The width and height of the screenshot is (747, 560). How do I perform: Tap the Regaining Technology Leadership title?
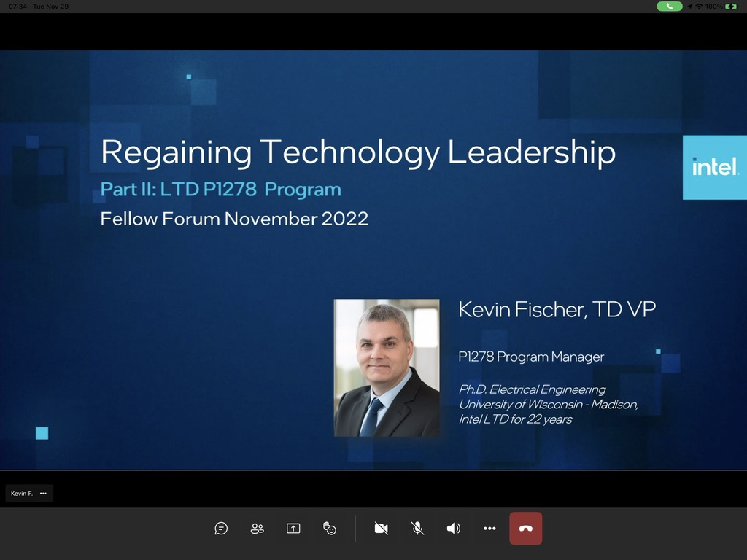357,152
